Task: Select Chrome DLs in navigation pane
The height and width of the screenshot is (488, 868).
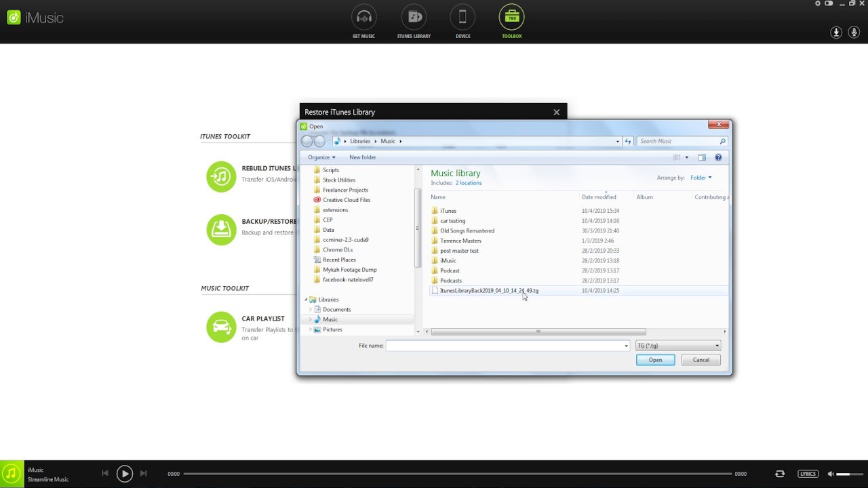Action: pyautogui.click(x=338, y=249)
